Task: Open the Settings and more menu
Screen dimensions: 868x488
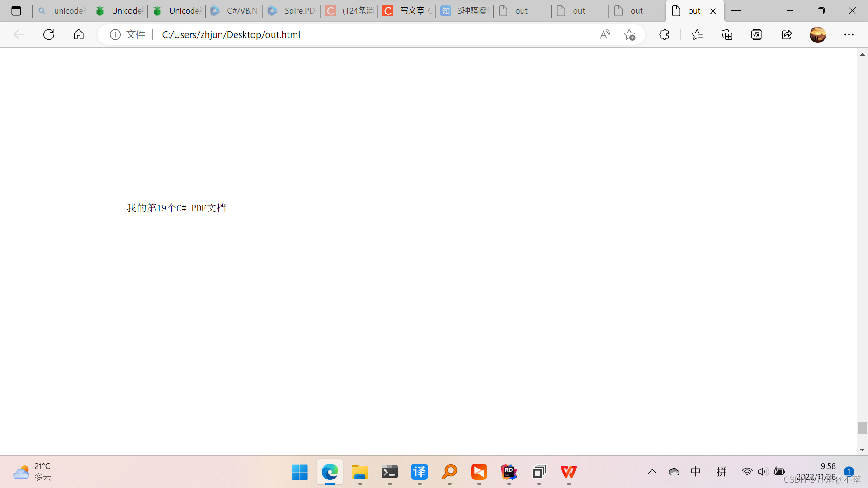Action: [849, 34]
